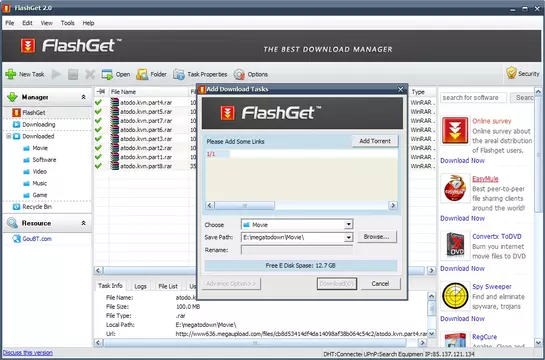
Task: Open the View menu
Action: coord(46,23)
